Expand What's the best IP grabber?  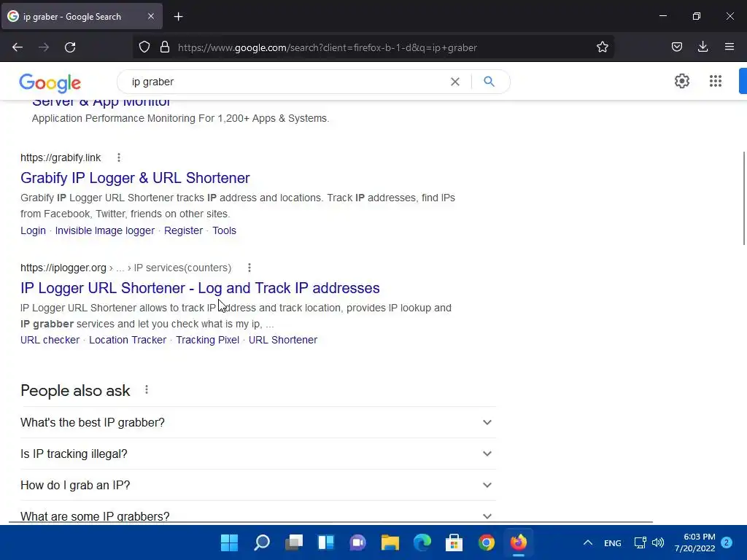tap(258, 422)
